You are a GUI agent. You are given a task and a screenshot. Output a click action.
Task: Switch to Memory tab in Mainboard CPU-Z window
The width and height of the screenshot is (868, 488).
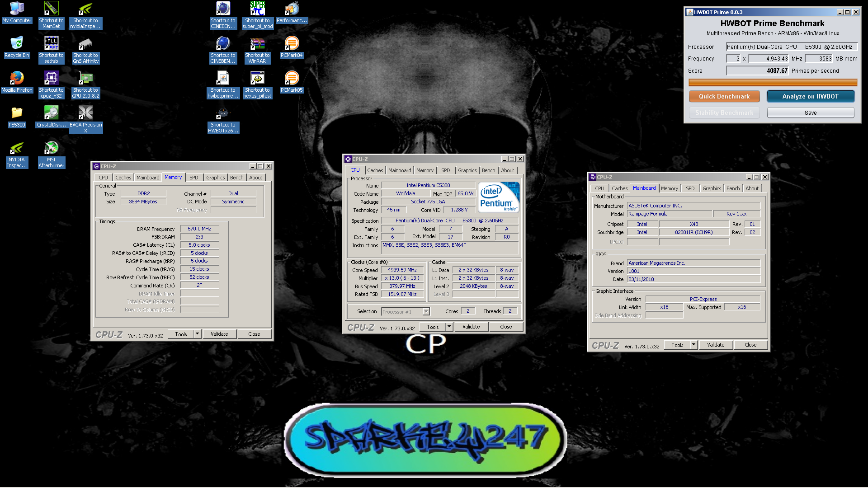669,188
